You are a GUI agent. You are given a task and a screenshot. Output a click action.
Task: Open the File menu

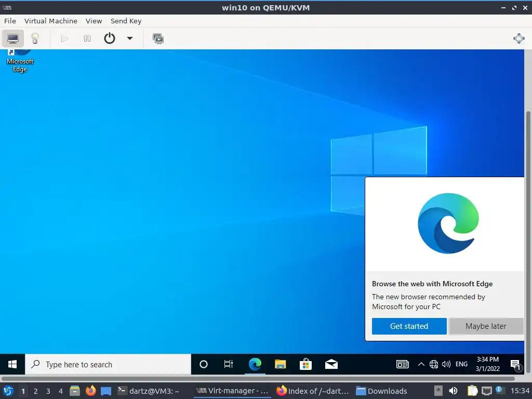(10, 21)
